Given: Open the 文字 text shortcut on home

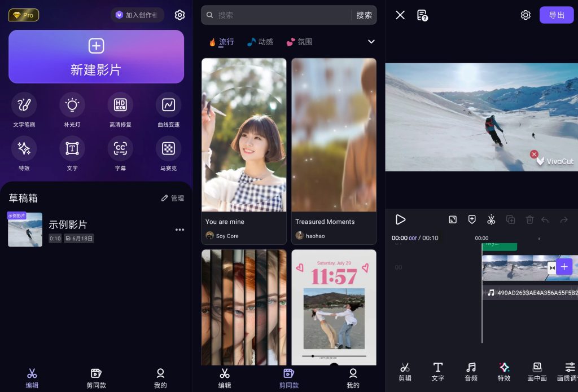Looking at the screenshot, I should [x=72, y=153].
